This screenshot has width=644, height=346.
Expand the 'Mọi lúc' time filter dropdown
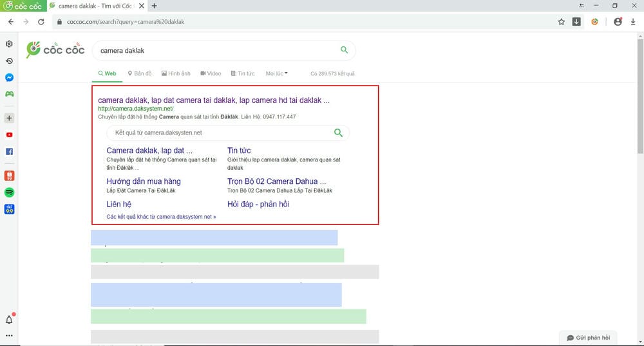click(277, 73)
